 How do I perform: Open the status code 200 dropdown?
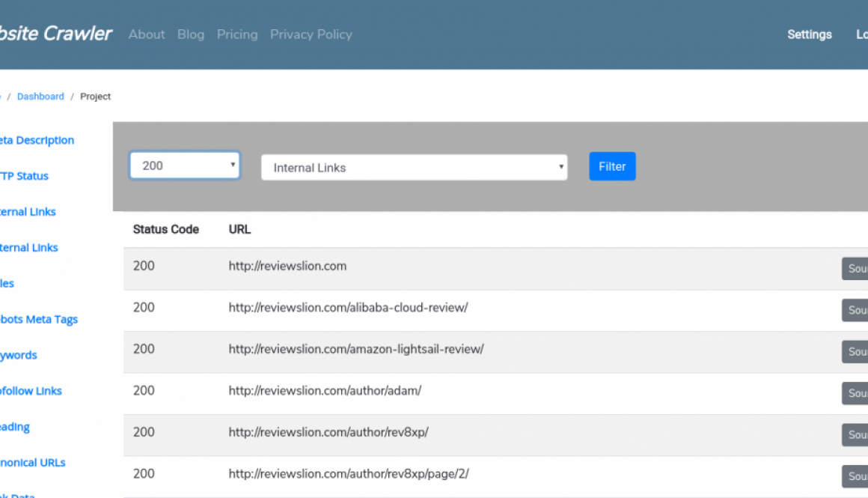(x=184, y=166)
